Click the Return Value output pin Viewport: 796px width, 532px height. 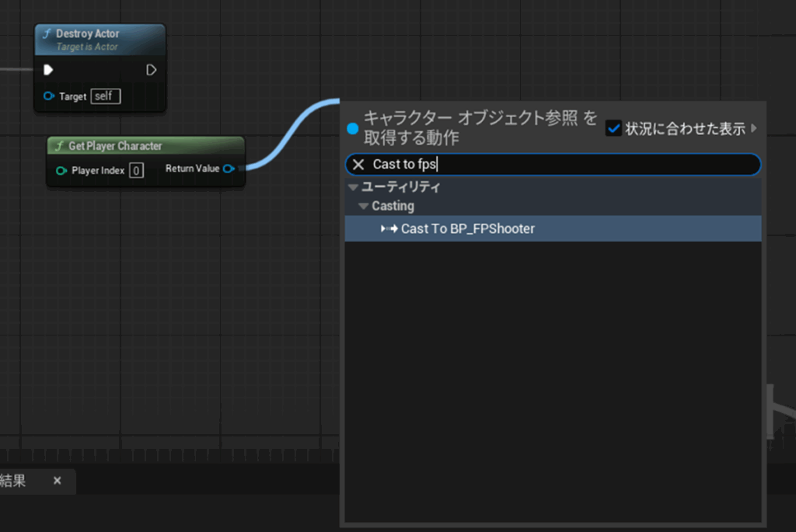pyautogui.click(x=229, y=169)
